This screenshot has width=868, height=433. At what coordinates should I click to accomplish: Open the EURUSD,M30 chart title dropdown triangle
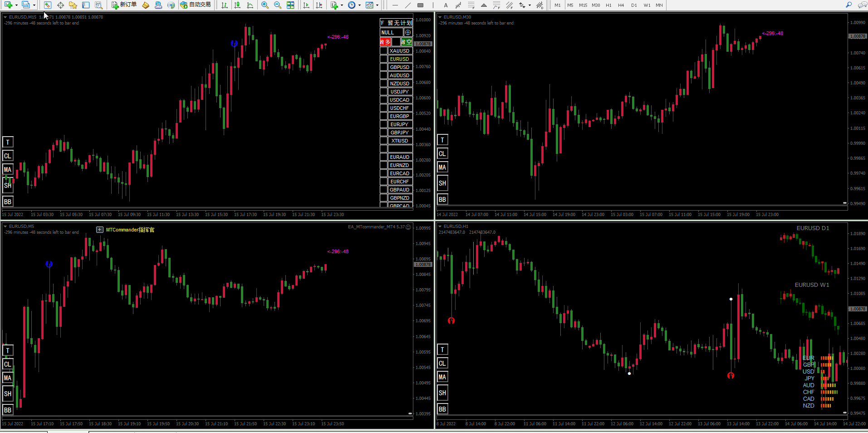click(x=440, y=17)
